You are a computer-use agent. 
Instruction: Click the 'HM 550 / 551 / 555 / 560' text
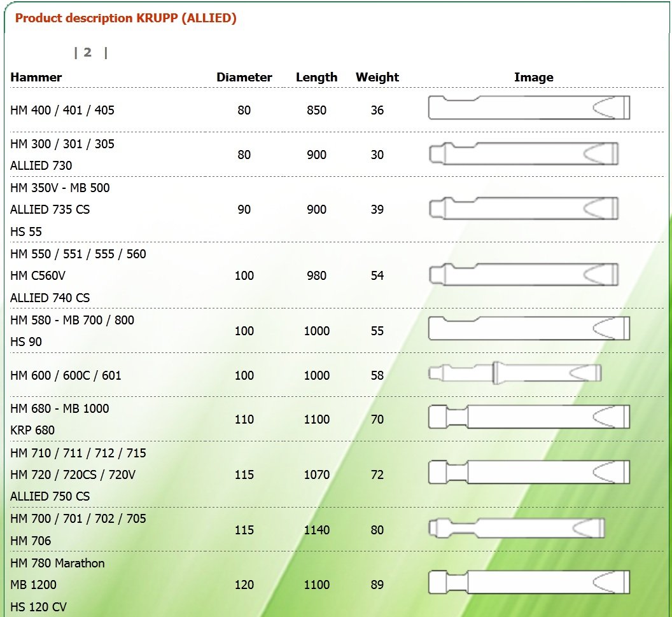coord(78,254)
